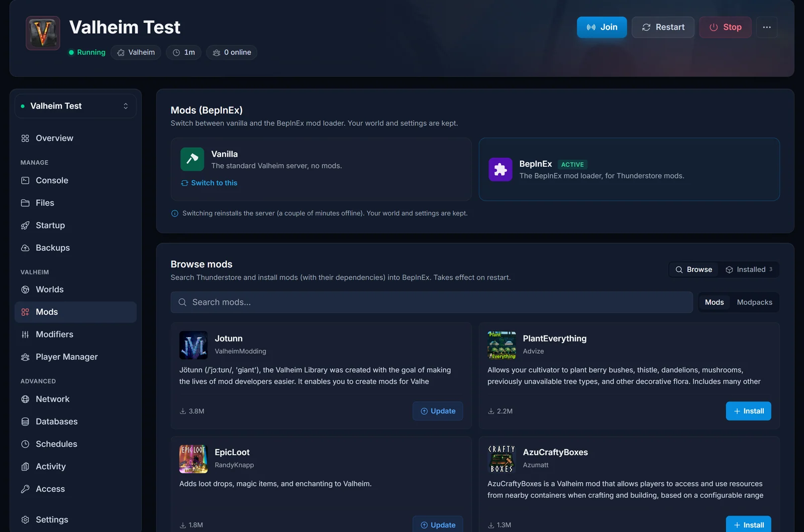
Task: Select the Mods filter tab
Action: tap(715, 302)
